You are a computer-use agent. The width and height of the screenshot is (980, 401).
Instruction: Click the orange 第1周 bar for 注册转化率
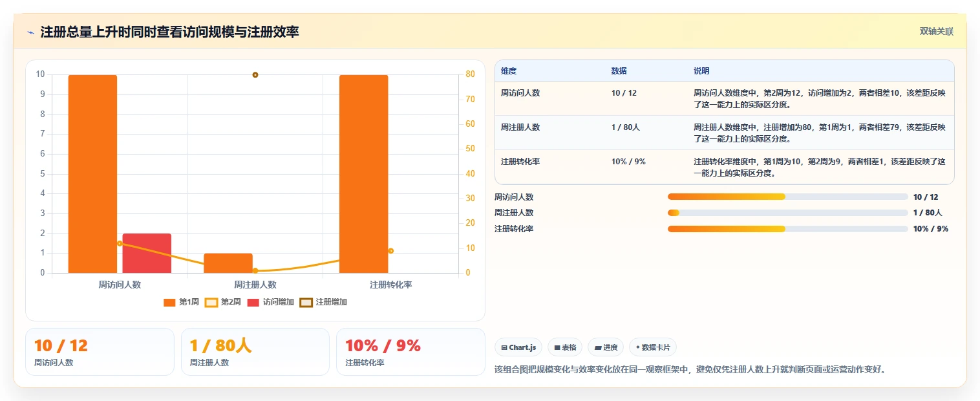[x=364, y=174]
